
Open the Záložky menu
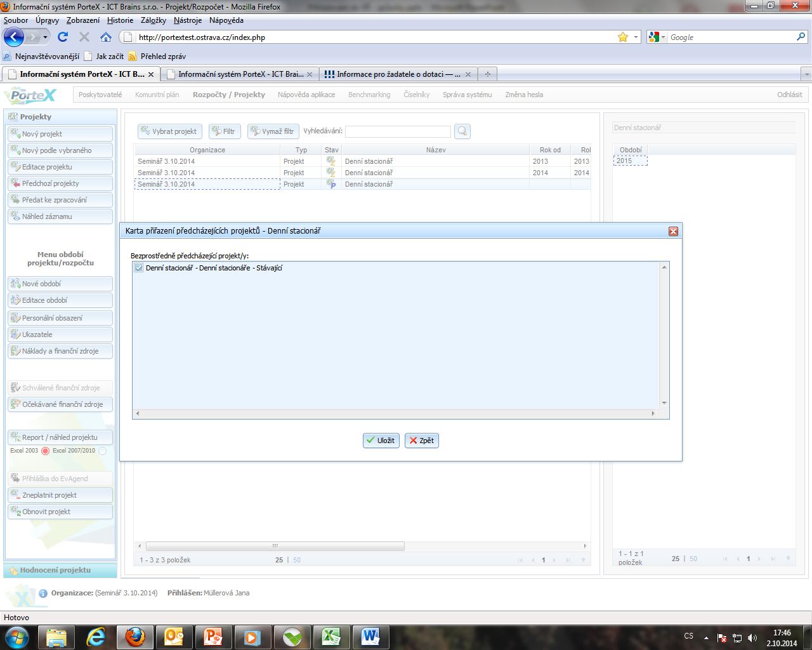(x=154, y=20)
